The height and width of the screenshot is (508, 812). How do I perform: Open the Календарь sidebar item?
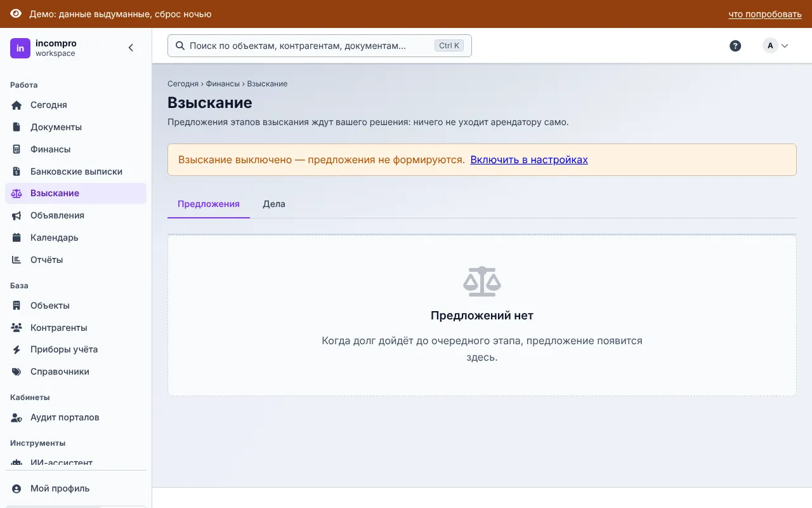[75, 237]
